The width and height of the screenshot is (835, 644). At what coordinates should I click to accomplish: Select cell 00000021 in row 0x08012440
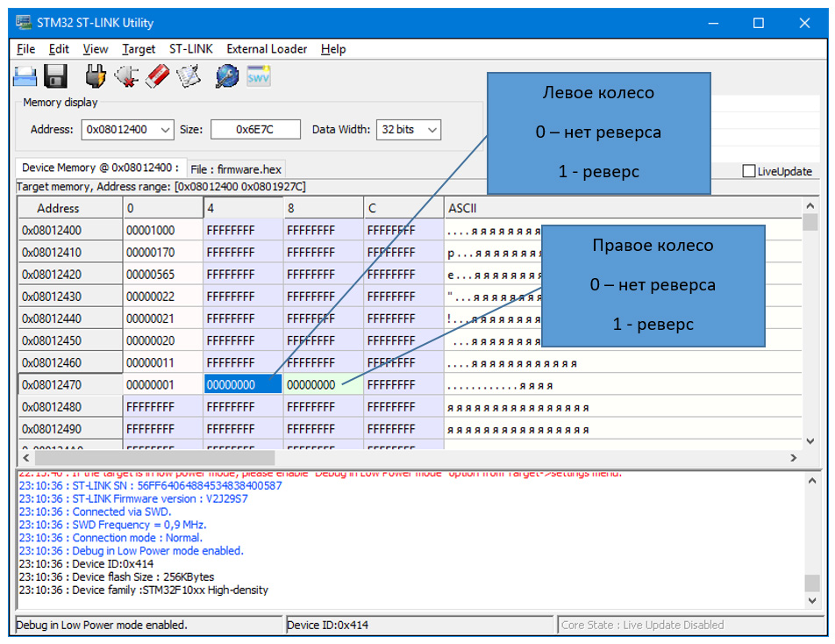[163, 318]
